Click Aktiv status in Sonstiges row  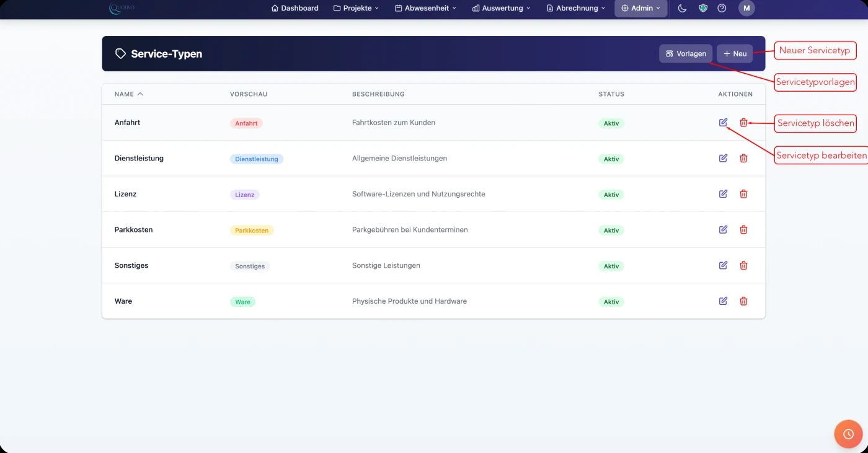tap(611, 266)
